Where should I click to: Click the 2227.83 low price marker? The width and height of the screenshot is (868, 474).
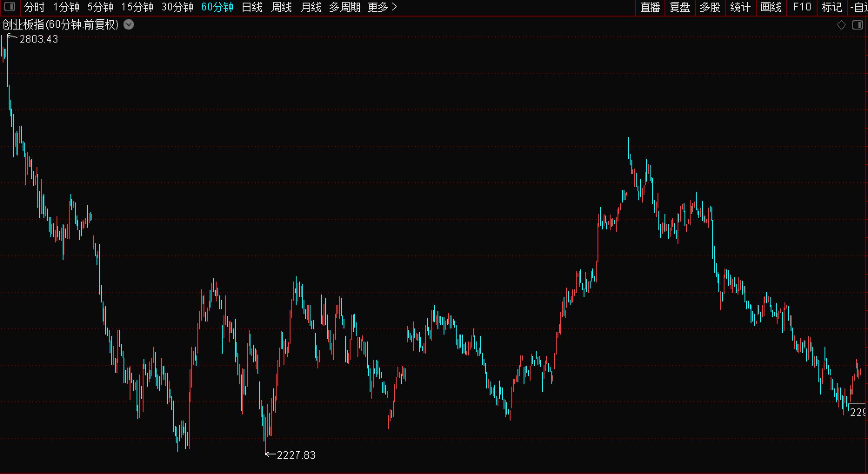tap(295, 455)
